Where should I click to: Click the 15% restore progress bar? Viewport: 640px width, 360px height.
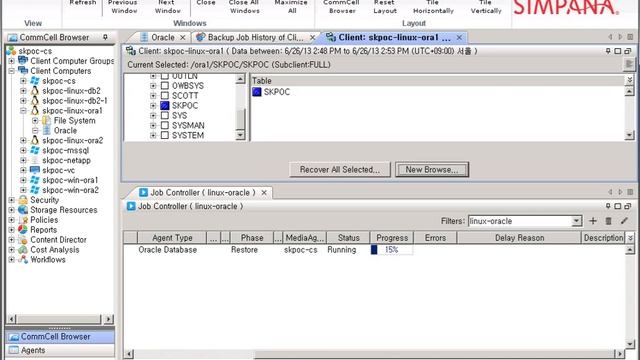[x=392, y=249]
